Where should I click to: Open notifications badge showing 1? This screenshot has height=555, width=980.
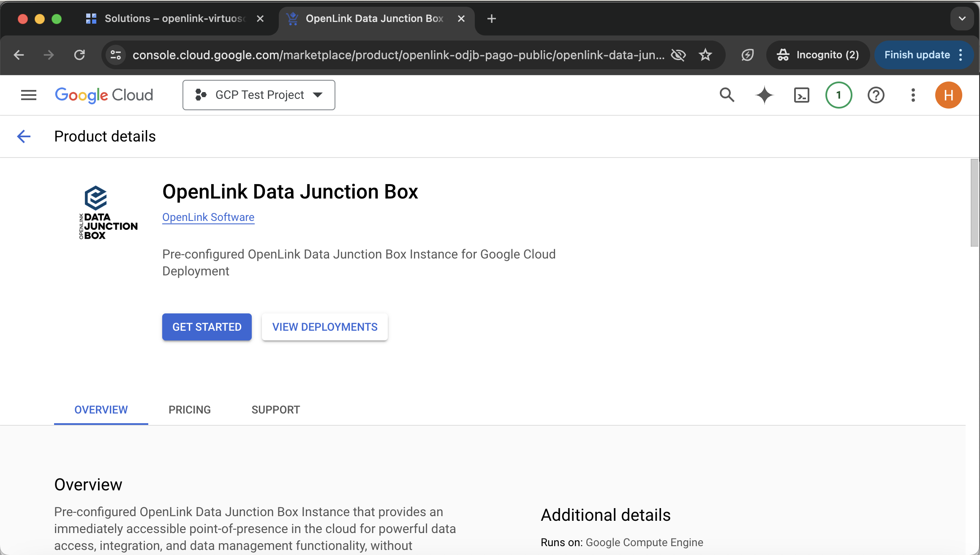coord(838,95)
